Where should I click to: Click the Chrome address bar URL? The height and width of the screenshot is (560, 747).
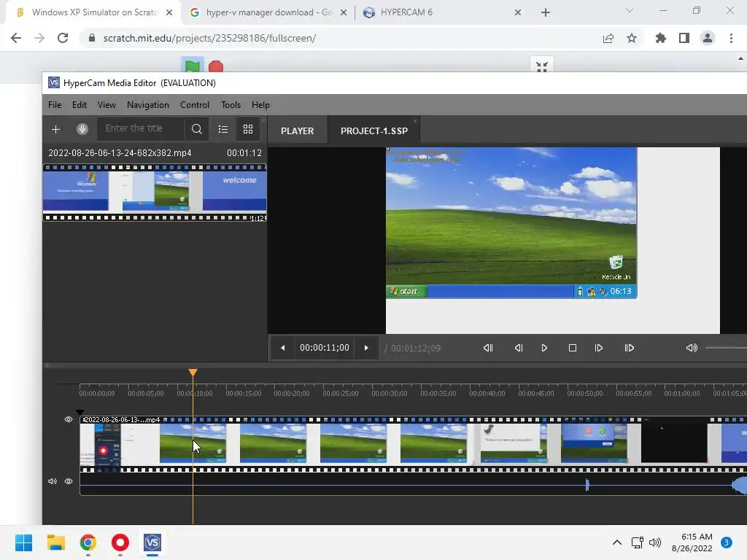209,38
